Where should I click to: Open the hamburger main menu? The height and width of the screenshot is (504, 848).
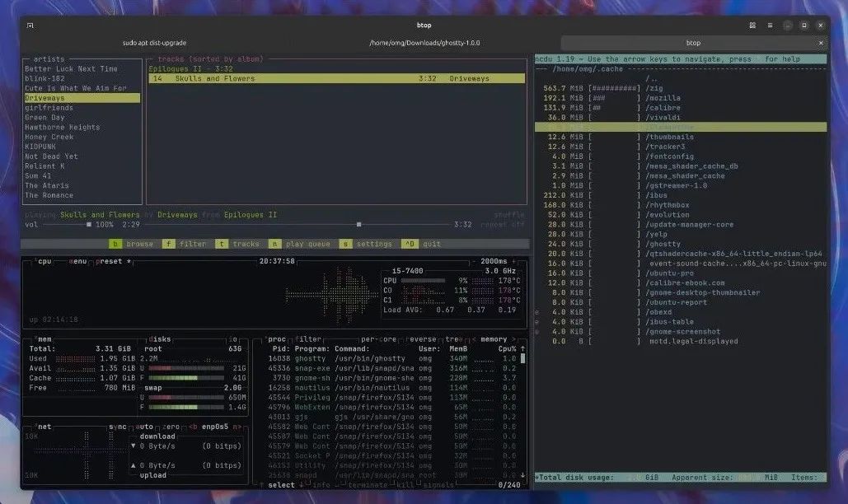tap(770, 26)
